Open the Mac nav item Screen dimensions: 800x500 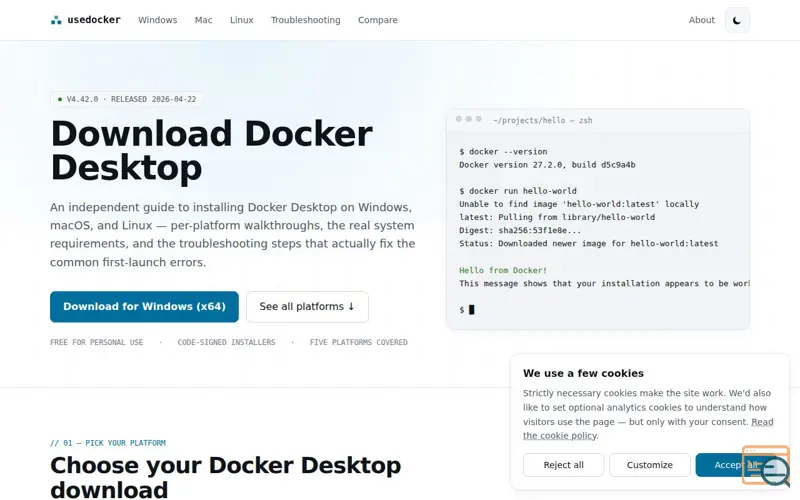pyautogui.click(x=203, y=20)
